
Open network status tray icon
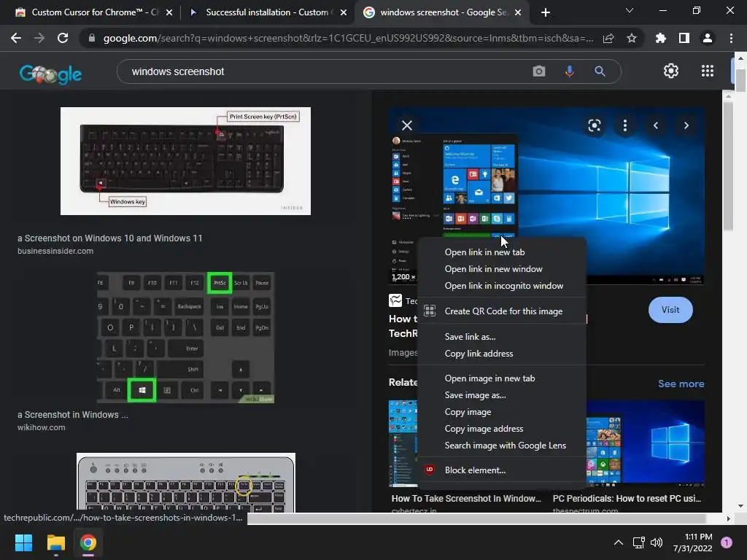click(638, 542)
